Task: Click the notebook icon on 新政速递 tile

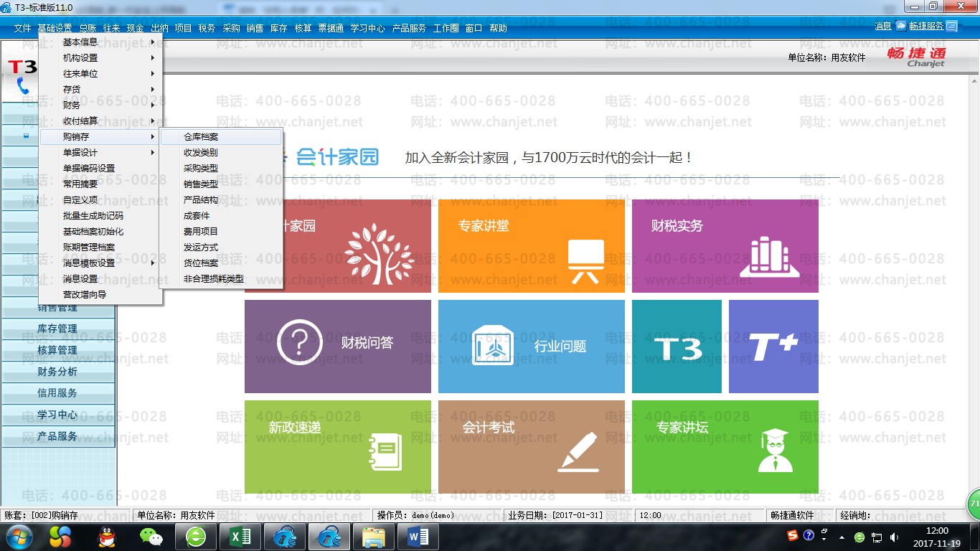Action: (x=385, y=453)
